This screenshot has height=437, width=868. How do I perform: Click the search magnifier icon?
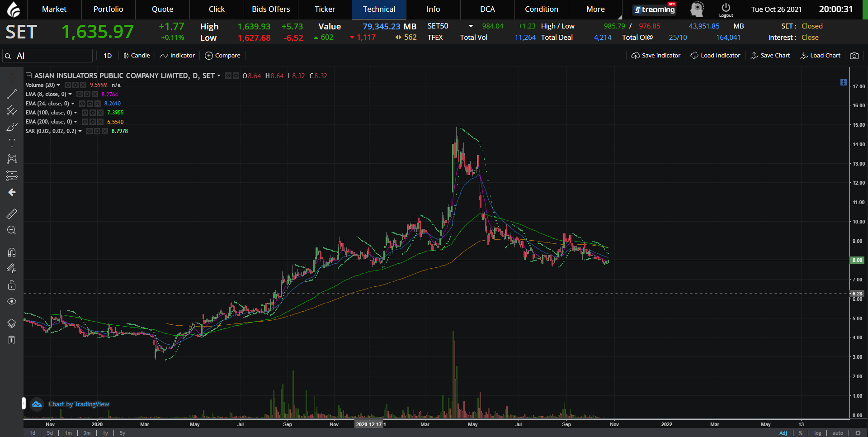pyautogui.click(x=8, y=56)
